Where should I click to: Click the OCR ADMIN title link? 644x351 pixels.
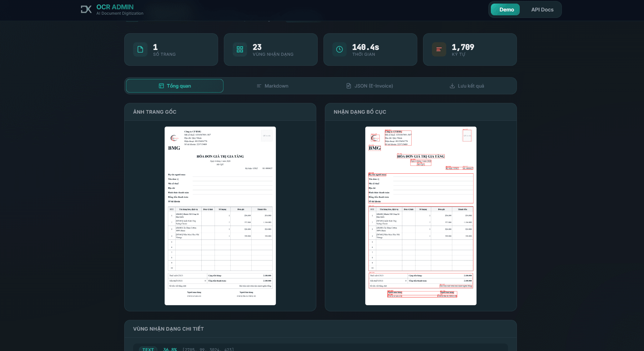pos(115,7)
